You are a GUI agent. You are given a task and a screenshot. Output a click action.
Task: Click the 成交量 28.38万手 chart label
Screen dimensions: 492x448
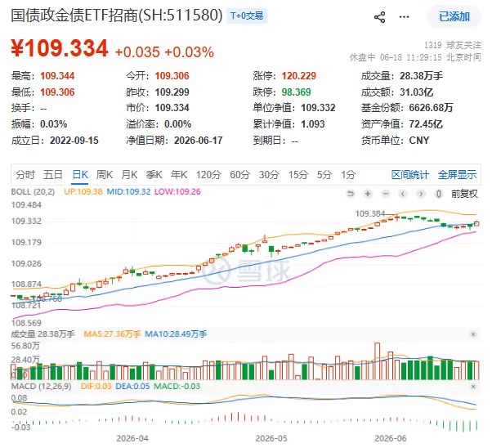(43, 334)
